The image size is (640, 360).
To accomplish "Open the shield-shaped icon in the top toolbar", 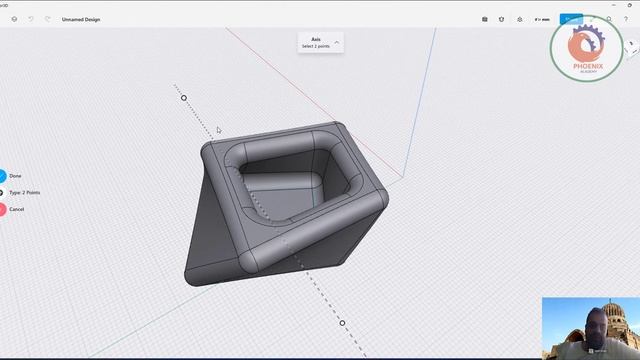I will pos(502,19).
